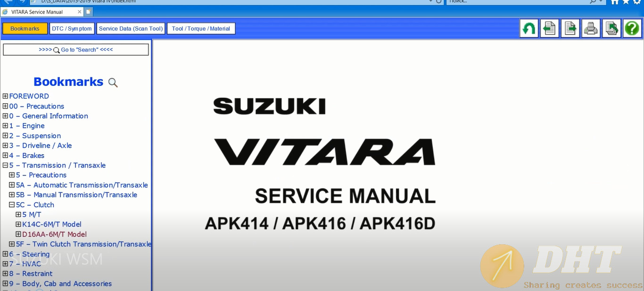Open a new browser tab
644x291 pixels.
pos(89,12)
